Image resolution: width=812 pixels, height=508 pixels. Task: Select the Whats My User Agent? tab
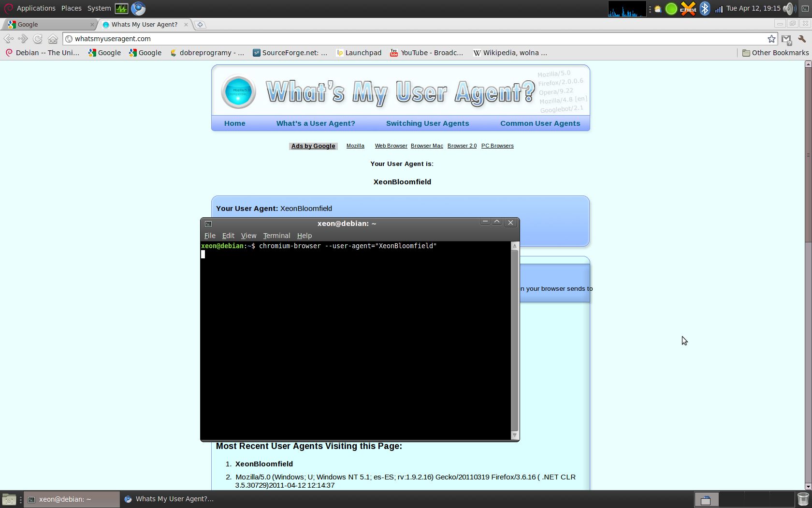pyautogui.click(x=145, y=24)
